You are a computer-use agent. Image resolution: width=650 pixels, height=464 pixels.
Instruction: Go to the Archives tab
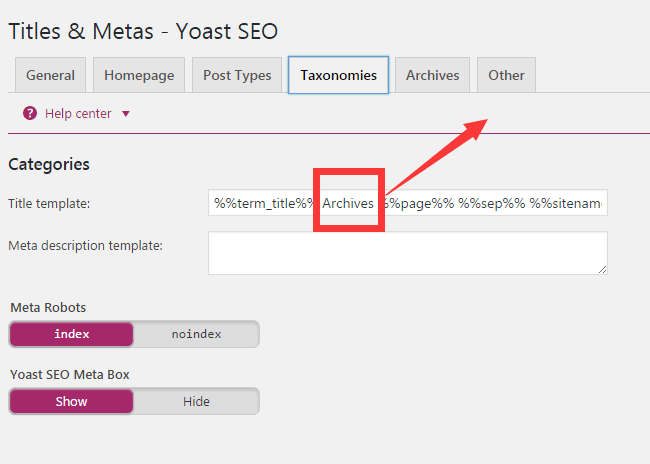point(432,75)
